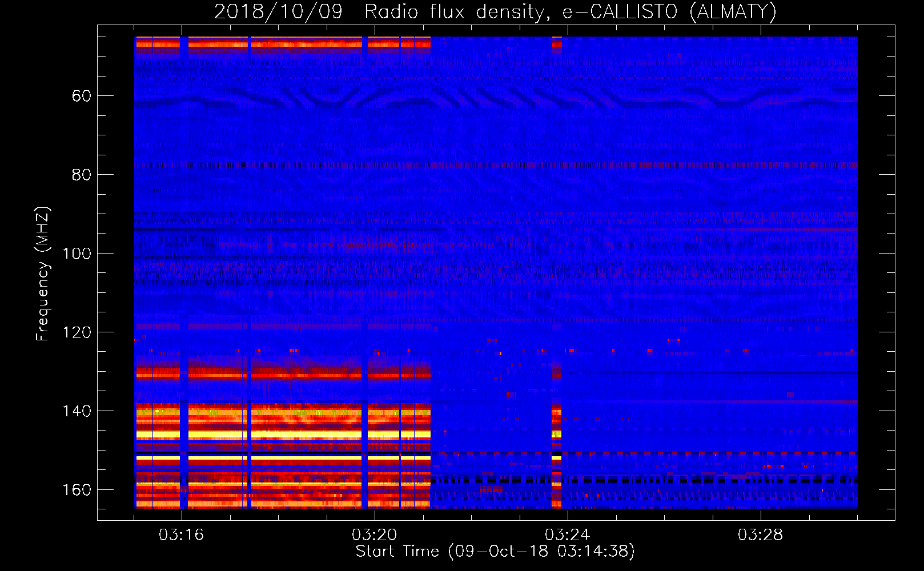The width and height of the screenshot is (924, 571).
Task: Click the 120 frequency tick label
Action: (x=77, y=332)
